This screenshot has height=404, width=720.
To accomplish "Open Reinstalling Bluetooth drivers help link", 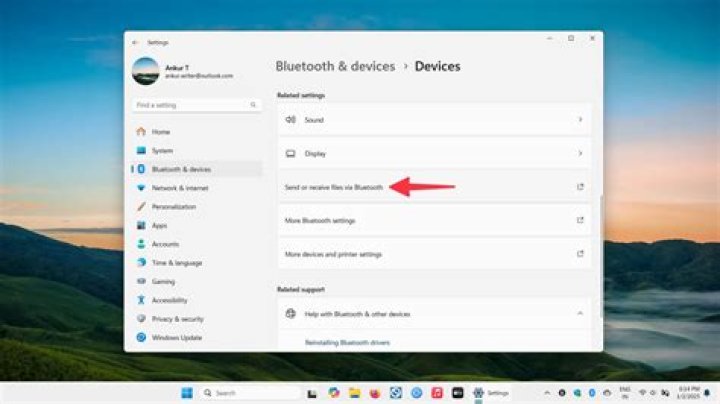I will pyautogui.click(x=347, y=343).
